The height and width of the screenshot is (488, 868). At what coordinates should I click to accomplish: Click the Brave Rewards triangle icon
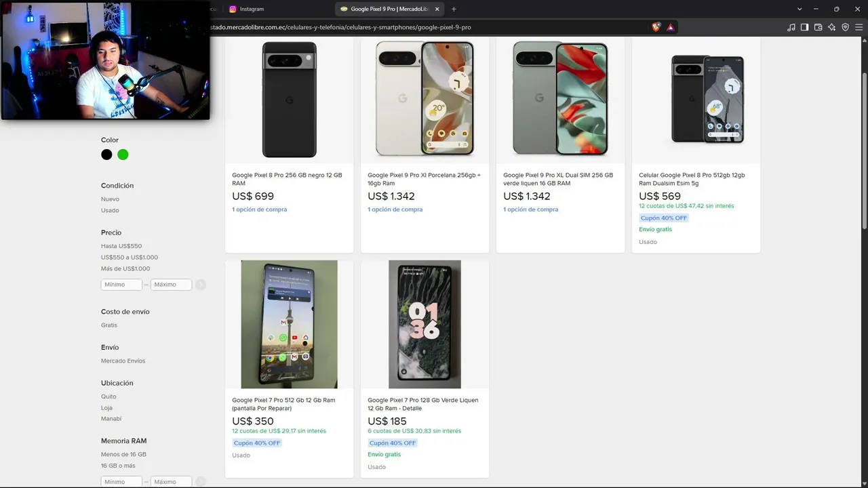(x=670, y=27)
